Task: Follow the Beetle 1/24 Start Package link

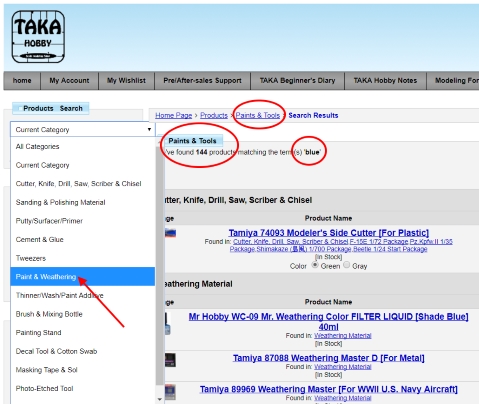Action: pyautogui.click(x=389, y=249)
